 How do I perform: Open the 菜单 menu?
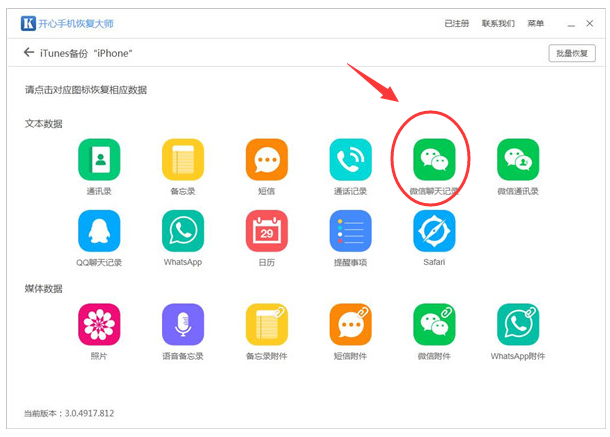pos(536,23)
